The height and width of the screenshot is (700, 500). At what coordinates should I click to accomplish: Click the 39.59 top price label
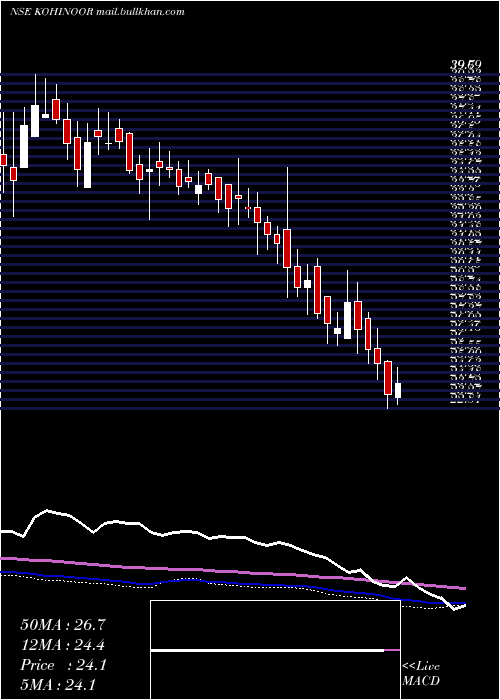465,66
